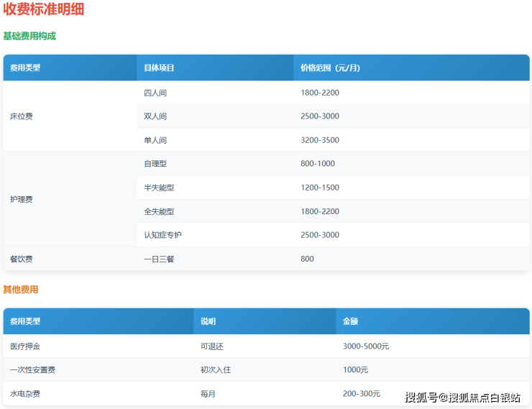
Task: Select the 床位费 row label
Action: click(21, 116)
